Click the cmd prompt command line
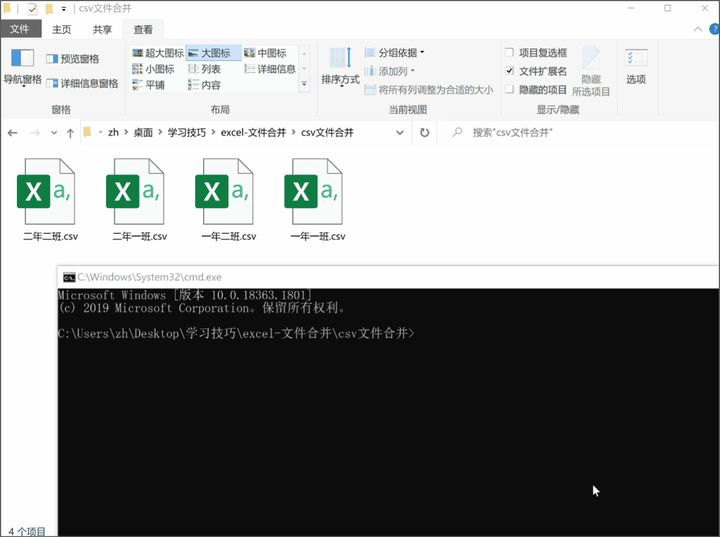 236,333
